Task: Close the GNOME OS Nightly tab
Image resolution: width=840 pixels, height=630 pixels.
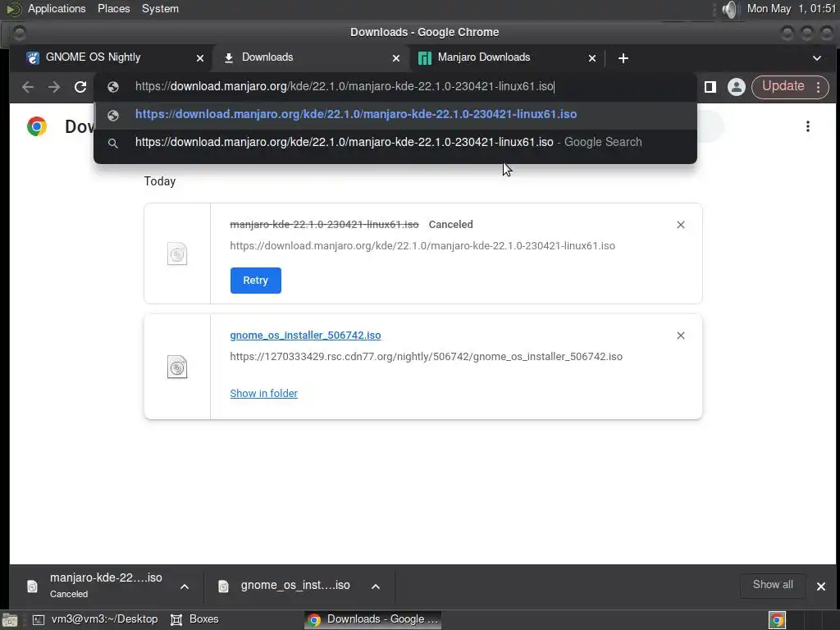Action: pyautogui.click(x=200, y=58)
